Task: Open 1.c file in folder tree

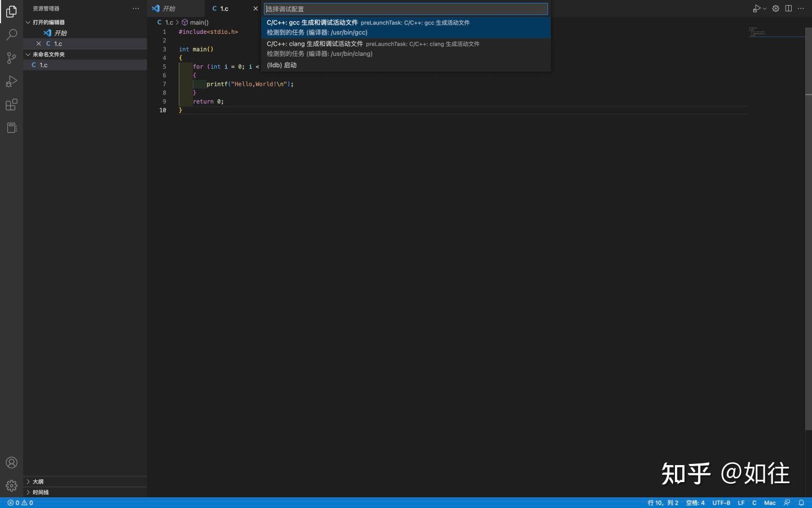Action: (x=85, y=65)
